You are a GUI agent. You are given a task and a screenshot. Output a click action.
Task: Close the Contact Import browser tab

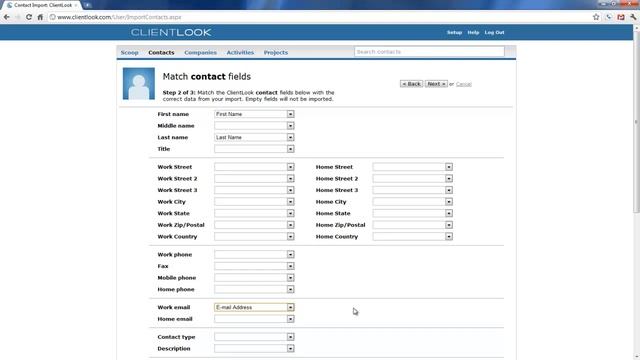(x=76, y=5)
